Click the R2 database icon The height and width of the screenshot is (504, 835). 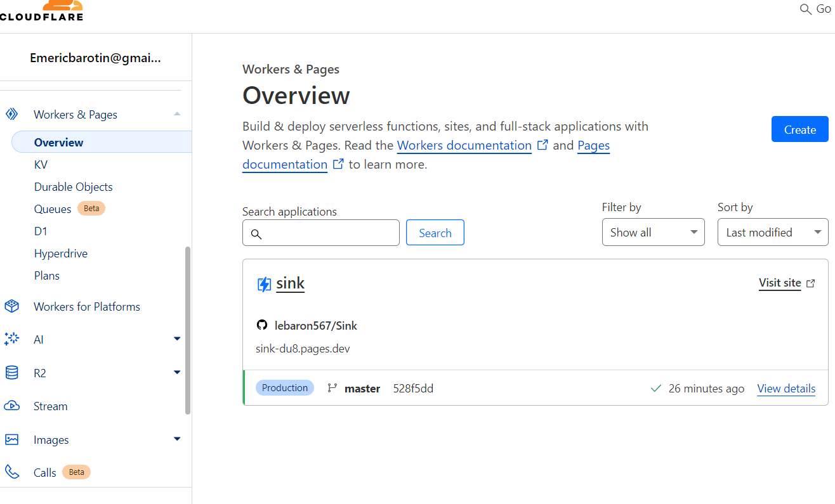pos(11,373)
